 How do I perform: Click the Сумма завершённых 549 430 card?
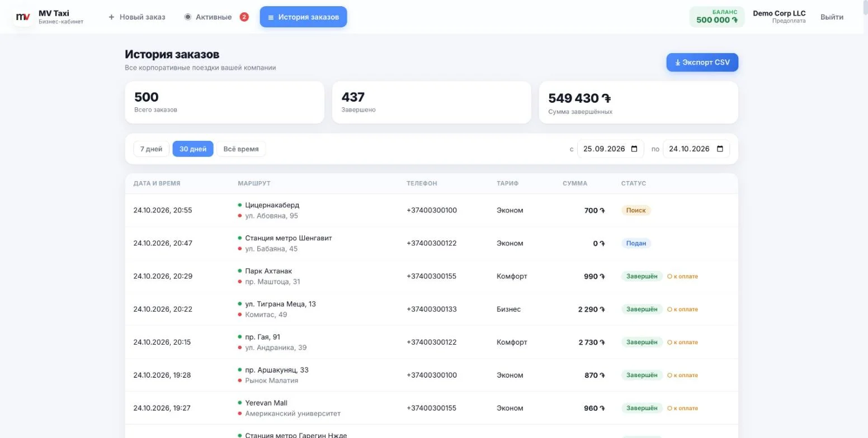click(638, 102)
